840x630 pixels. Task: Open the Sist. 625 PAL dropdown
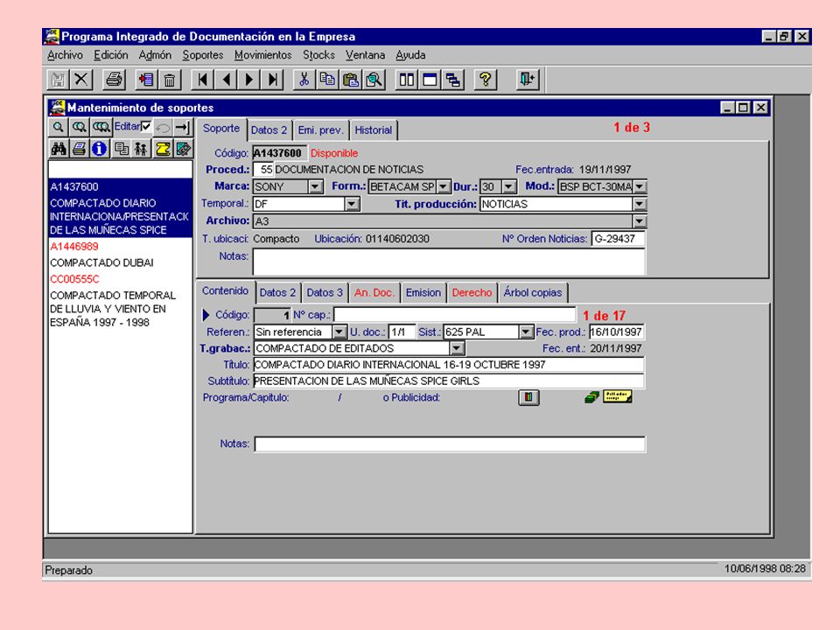click(x=526, y=332)
